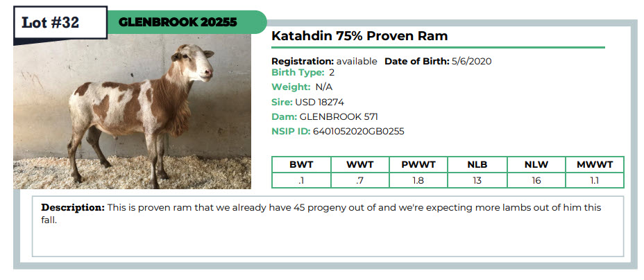The height and width of the screenshot is (280, 644).
Task: Select the PWWT value 1.8 cell
Action: (x=418, y=180)
